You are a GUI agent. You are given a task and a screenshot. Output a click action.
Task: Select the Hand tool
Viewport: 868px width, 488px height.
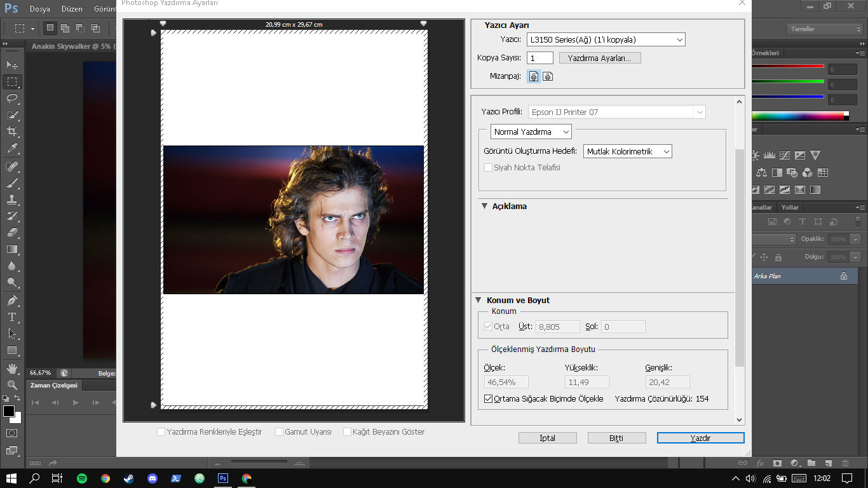click(12, 369)
